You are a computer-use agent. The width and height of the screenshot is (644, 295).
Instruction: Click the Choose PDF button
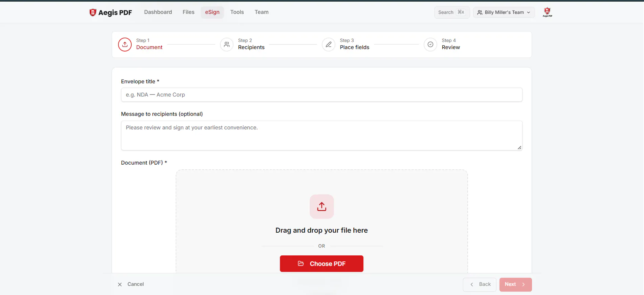click(x=321, y=264)
